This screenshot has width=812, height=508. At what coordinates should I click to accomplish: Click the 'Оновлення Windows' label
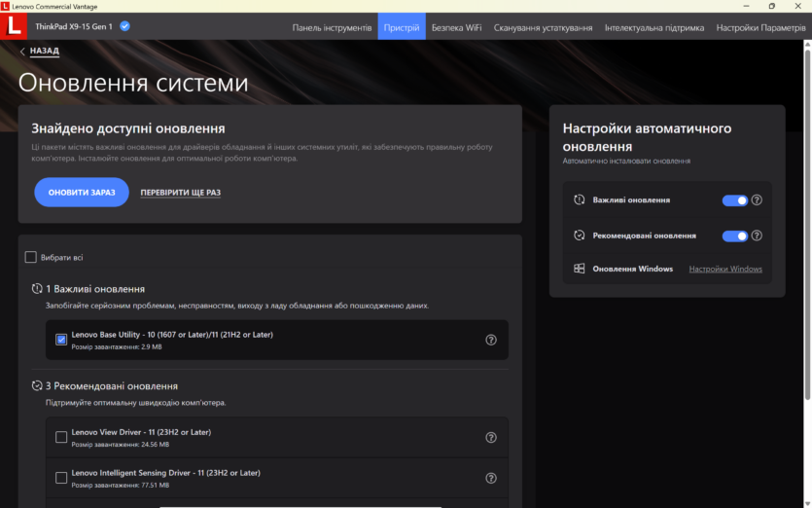click(x=633, y=269)
